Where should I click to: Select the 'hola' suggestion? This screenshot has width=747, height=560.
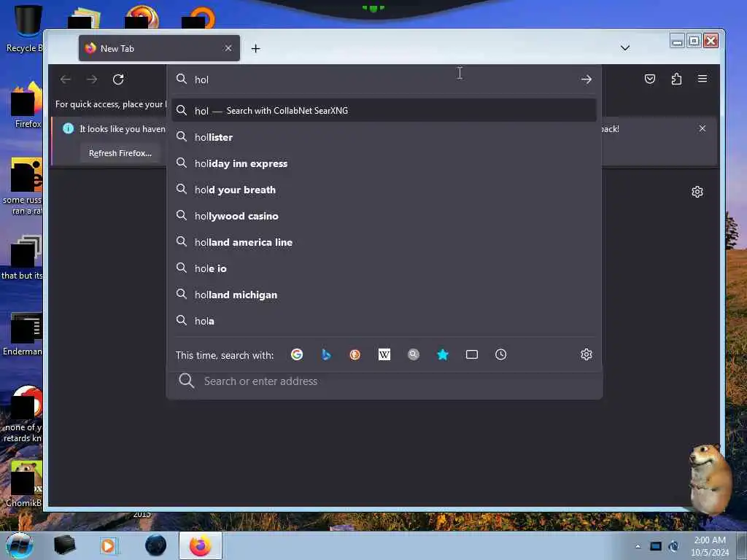[384, 321]
